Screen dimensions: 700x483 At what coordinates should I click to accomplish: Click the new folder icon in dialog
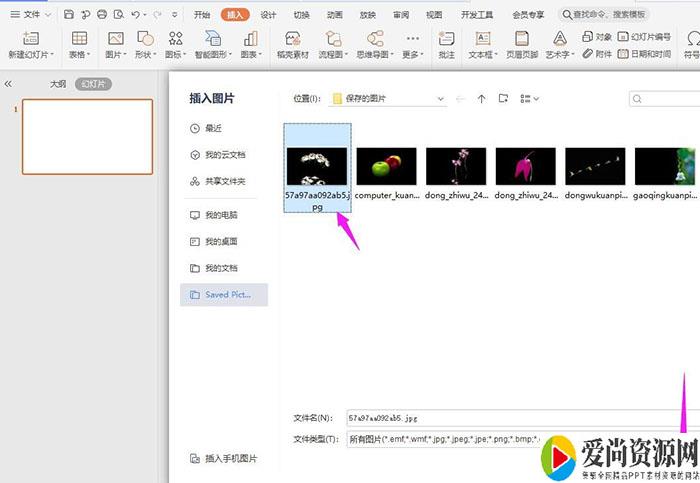click(503, 99)
